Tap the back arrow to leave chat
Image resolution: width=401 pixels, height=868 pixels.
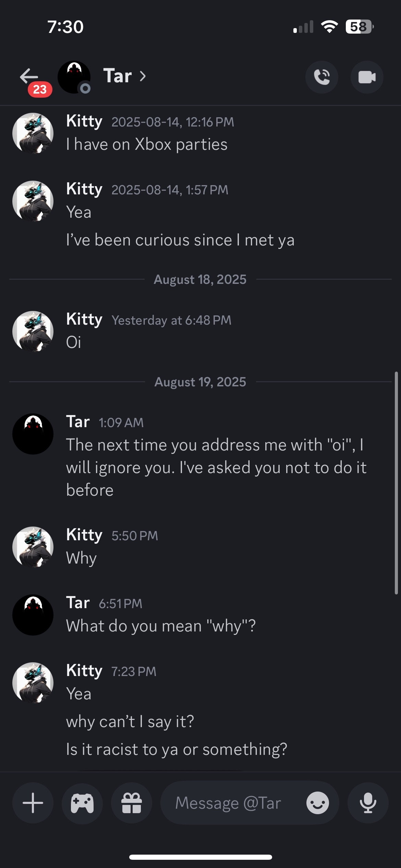pyautogui.click(x=29, y=76)
